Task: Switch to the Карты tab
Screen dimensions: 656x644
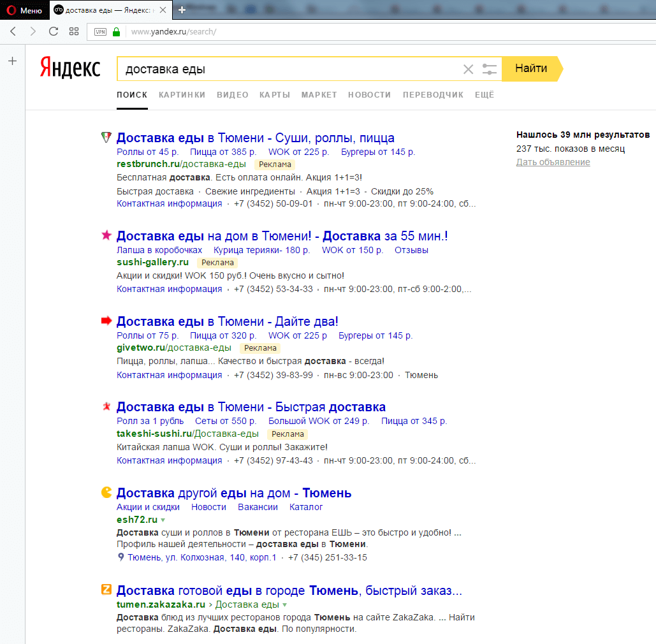Action: [275, 94]
